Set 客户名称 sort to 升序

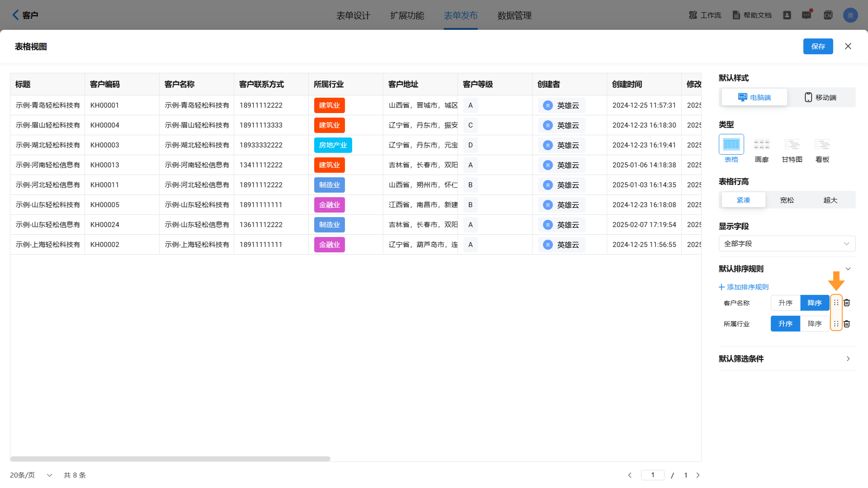(785, 303)
